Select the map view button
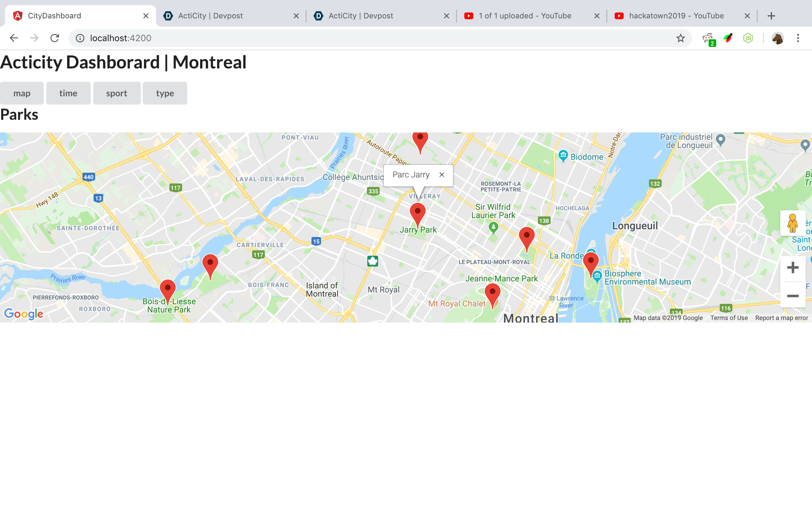Image resolution: width=812 pixels, height=507 pixels. (x=22, y=93)
